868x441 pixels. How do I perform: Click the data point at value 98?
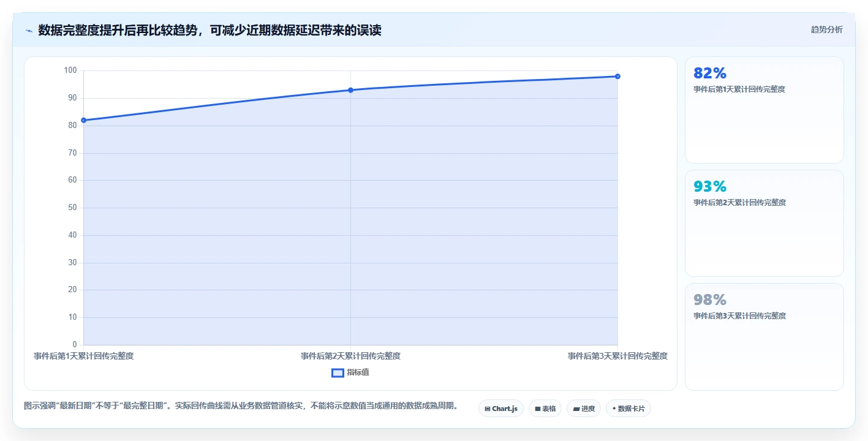coord(617,77)
